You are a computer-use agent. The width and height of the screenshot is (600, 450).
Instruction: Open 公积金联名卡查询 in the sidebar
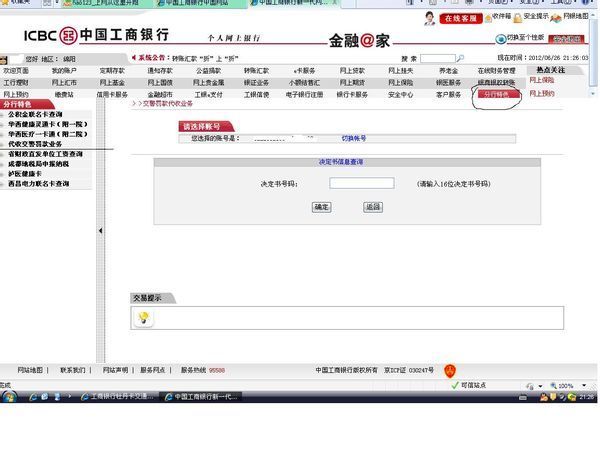coord(35,114)
